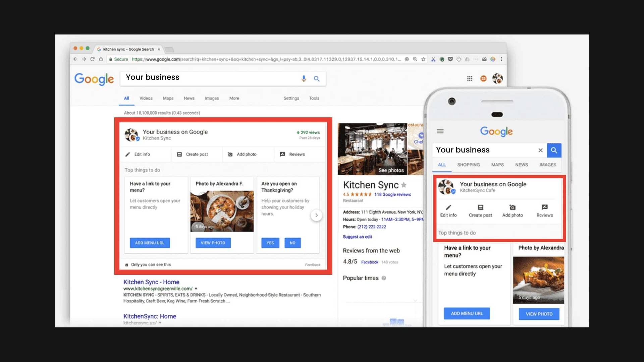Click star next to Kitchen Sync title
644x362 pixels.
coord(404,185)
